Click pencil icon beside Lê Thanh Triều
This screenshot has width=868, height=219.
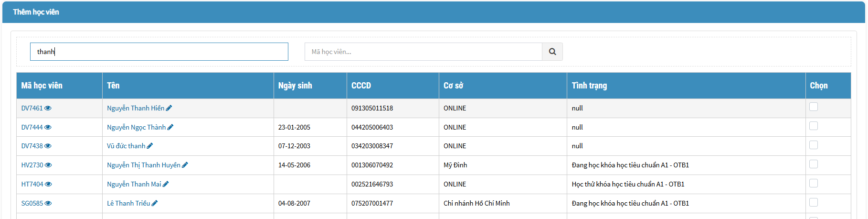pyautogui.click(x=155, y=203)
